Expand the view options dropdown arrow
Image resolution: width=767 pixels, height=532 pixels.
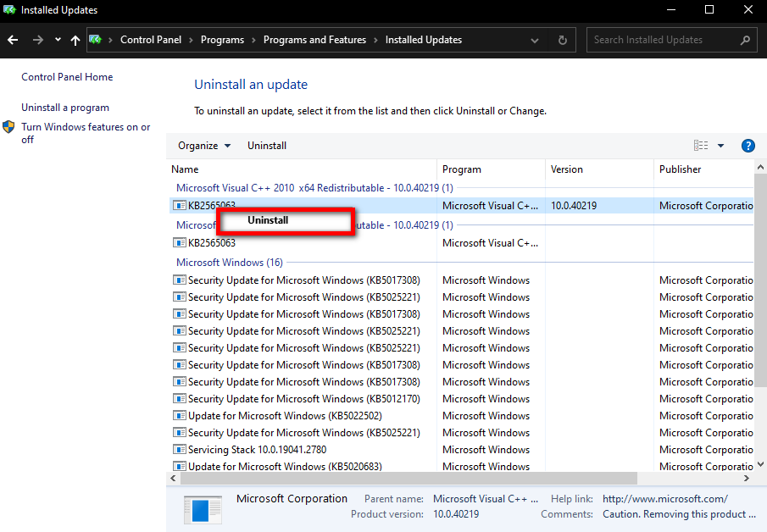pyautogui.click(x=720, y=146)
